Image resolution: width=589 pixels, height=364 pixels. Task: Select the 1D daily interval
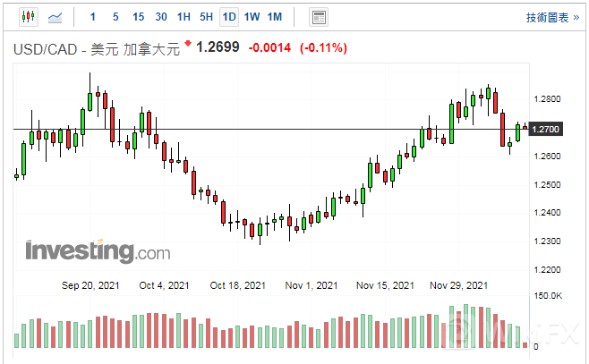tap(229, 17)
